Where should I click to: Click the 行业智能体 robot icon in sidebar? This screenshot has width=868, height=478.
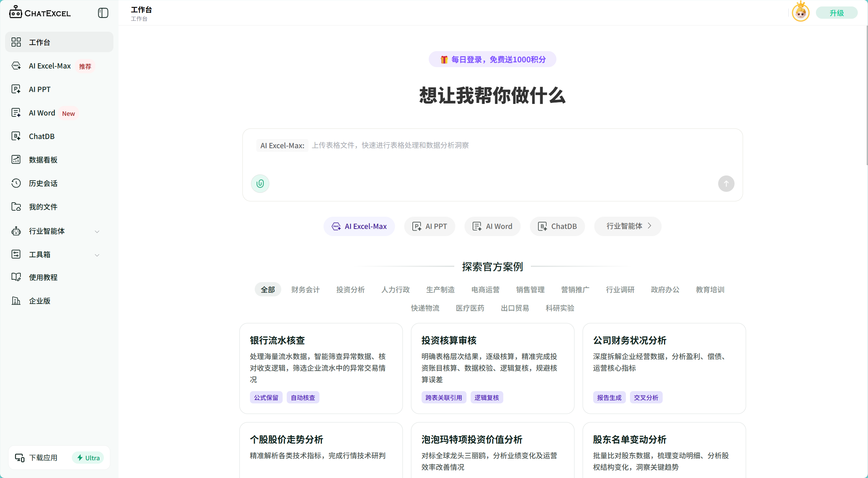tap(16, 231)
